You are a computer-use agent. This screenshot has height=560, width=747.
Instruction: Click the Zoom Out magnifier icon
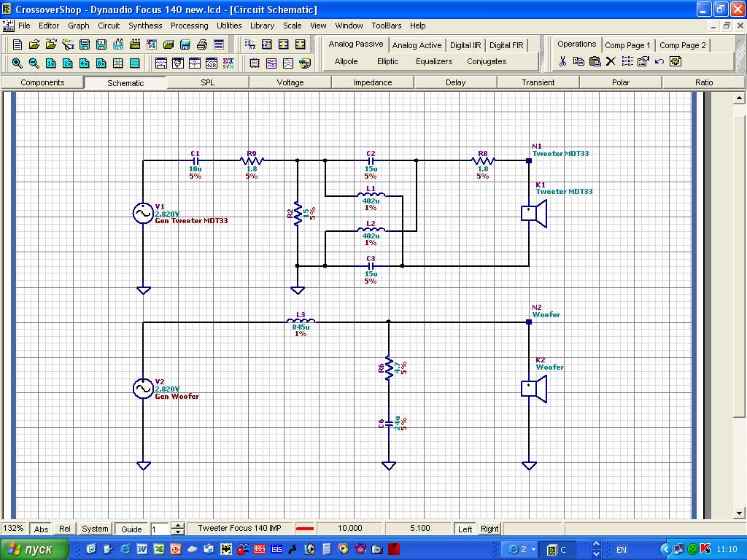click(x=34, y=63)
